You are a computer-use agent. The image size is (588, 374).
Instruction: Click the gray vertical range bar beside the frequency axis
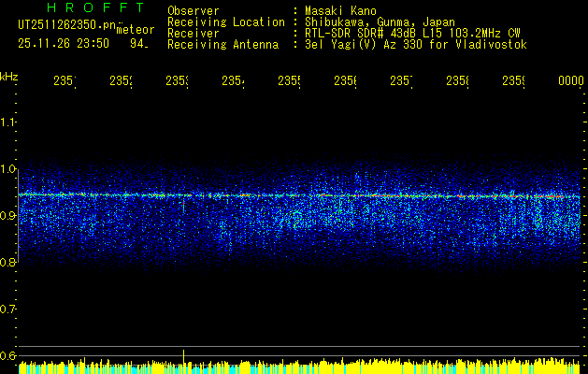click(x=19, y=215)
